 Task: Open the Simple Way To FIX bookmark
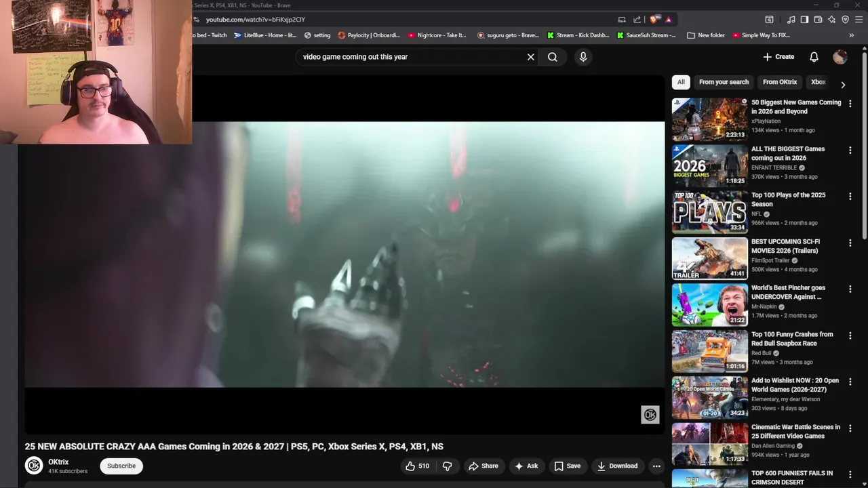tap(761, 35)
